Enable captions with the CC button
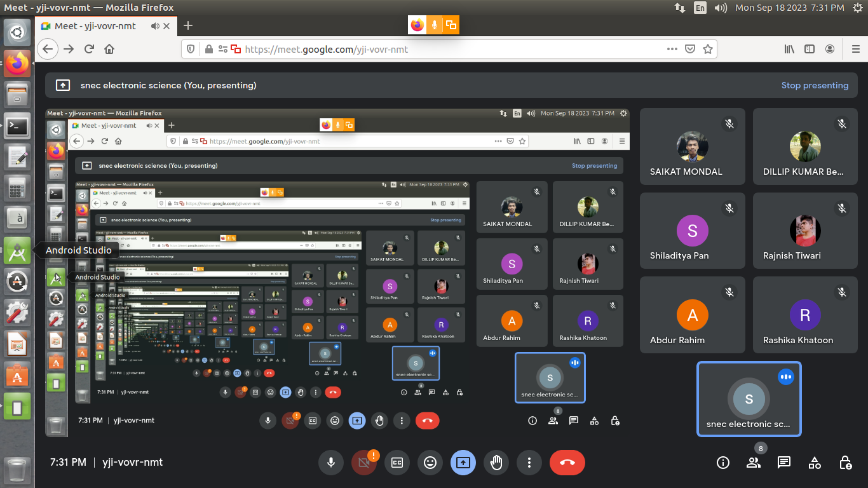The width and height of the screenshot is (868, 488). pos(397,463)
